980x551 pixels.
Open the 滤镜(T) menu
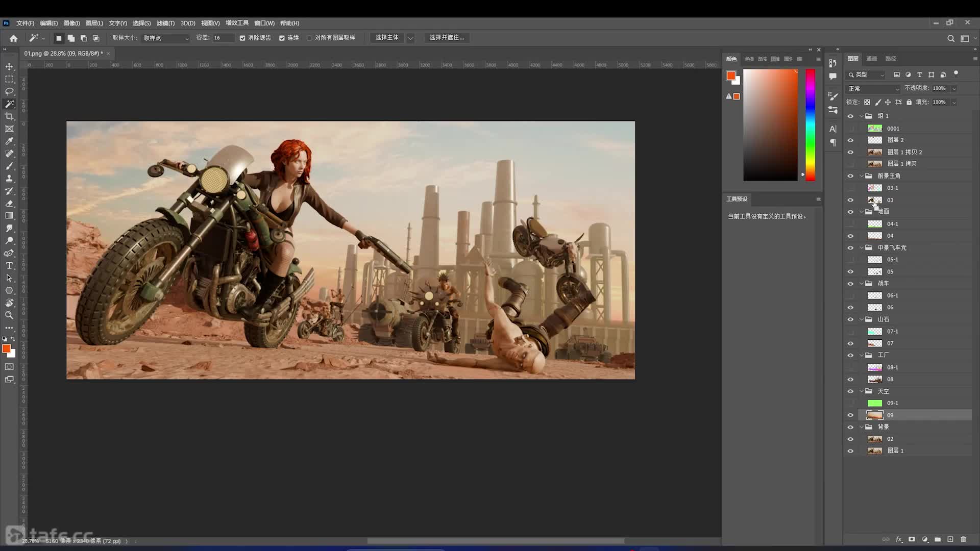pyautogui.click(x=165, y=23)
